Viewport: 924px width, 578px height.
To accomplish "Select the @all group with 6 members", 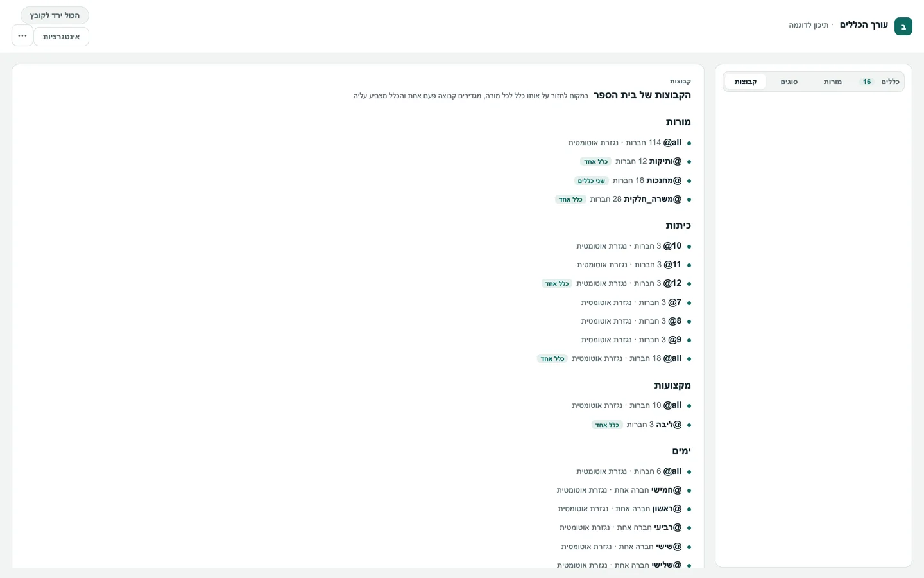I will tap(634, 471).
